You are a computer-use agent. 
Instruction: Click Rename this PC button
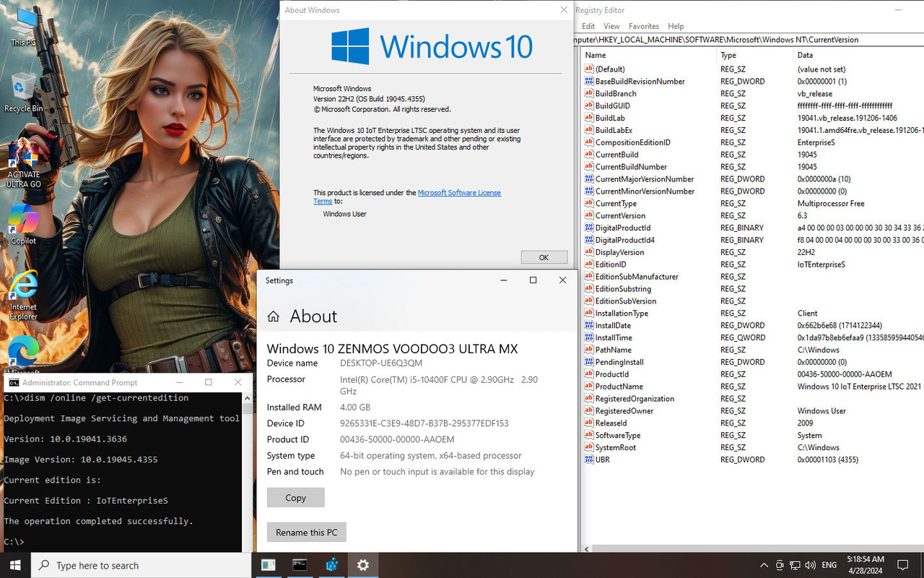point(306,532)
